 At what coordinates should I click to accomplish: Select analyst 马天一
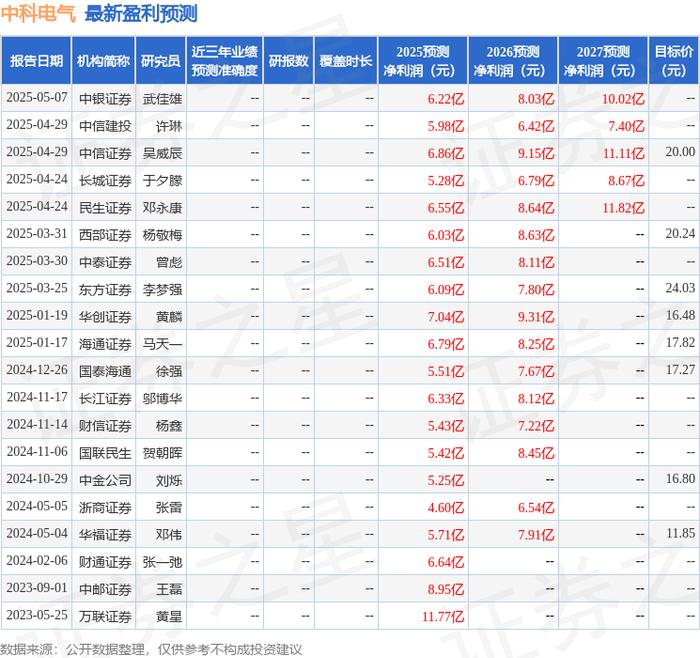click(162, 344)
